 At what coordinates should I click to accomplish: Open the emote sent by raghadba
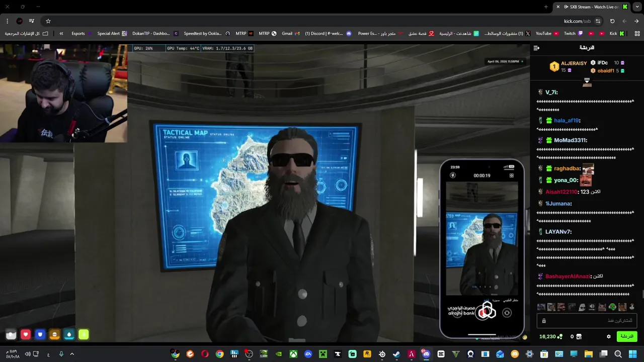[588, 169]
